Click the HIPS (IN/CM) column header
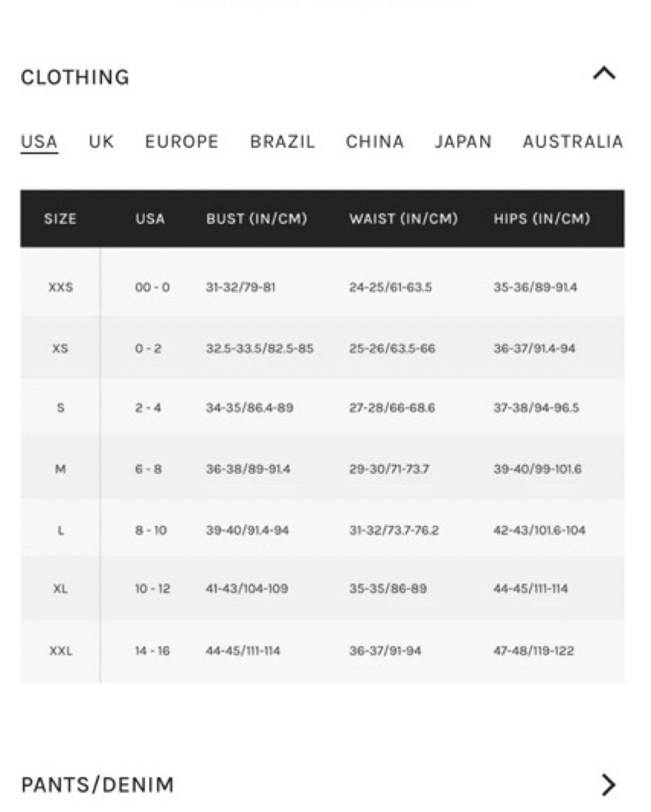Viewport: 651px width, 812px height. pyautogui.click(x=542, y=219)
